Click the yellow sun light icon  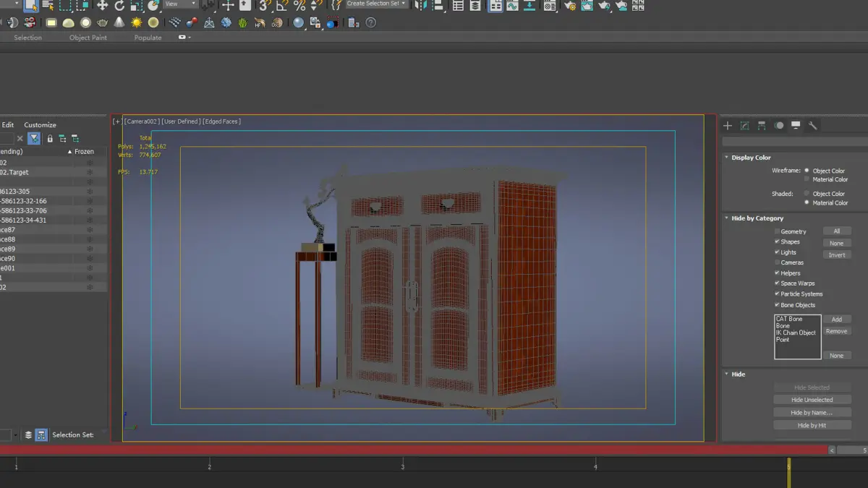[x=136, y=23]
